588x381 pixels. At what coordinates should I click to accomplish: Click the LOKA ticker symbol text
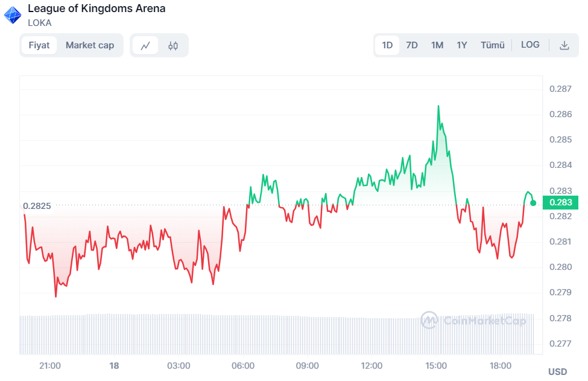[x=40, y=23]
